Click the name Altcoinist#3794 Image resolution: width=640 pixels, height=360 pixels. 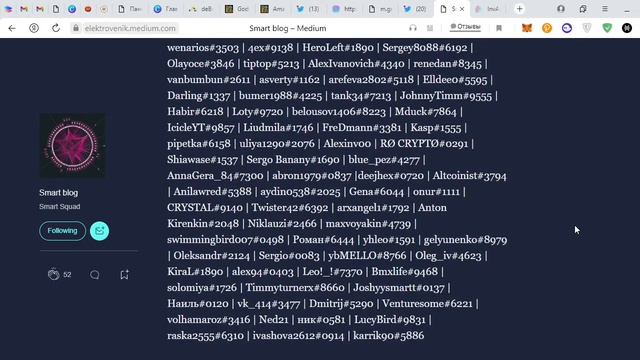[x=469, y=176]
